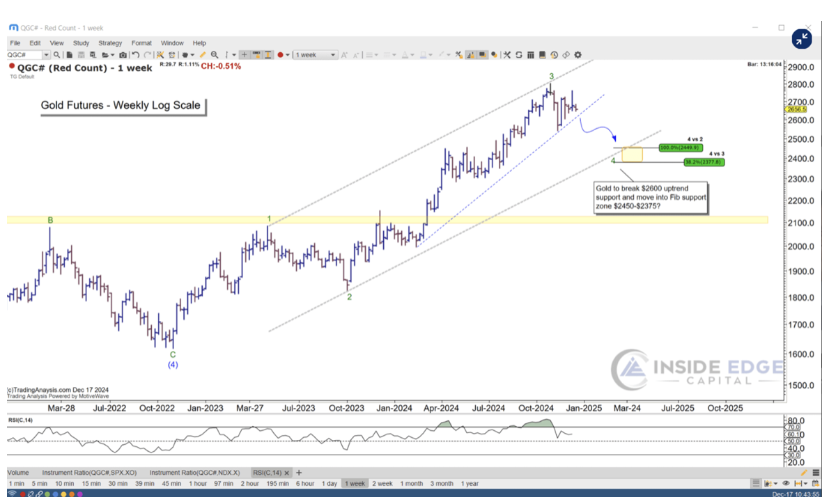The height and width of the screenshot is (504, 829).
Task: Click the columns icon in toolbar
Action: point(531,55)
